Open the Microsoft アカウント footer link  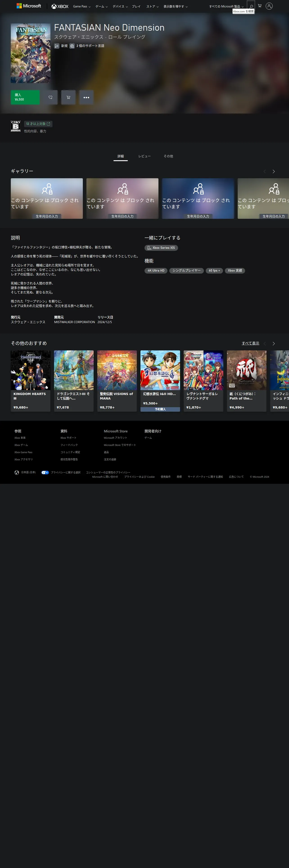coord(115,438)
